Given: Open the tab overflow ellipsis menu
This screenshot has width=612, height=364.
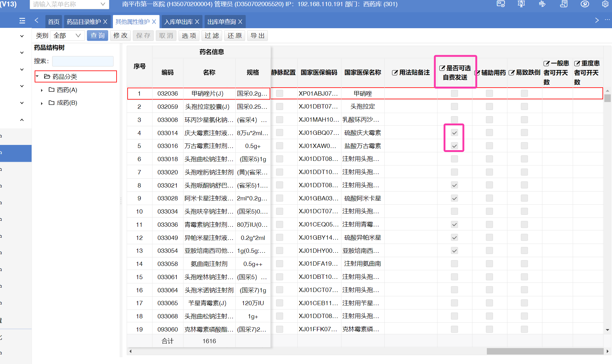Looking at the screenshot, I should click(x=607, y=20).
